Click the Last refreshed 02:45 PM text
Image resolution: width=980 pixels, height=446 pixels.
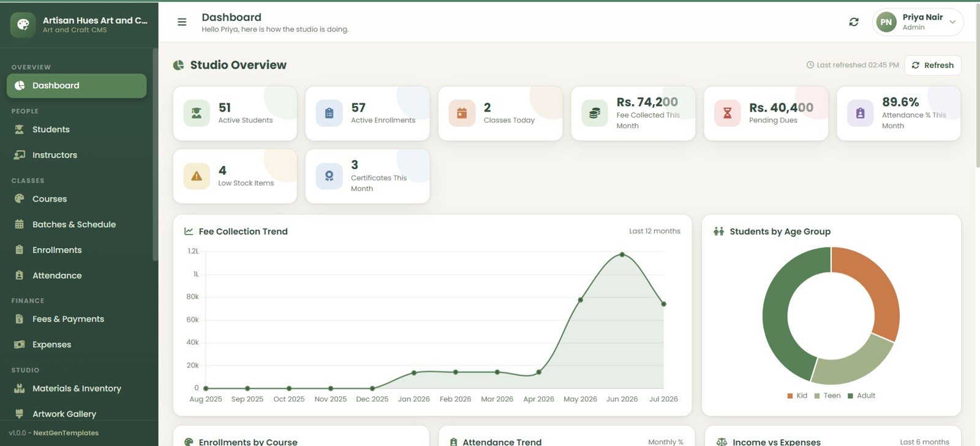[858, 65]
